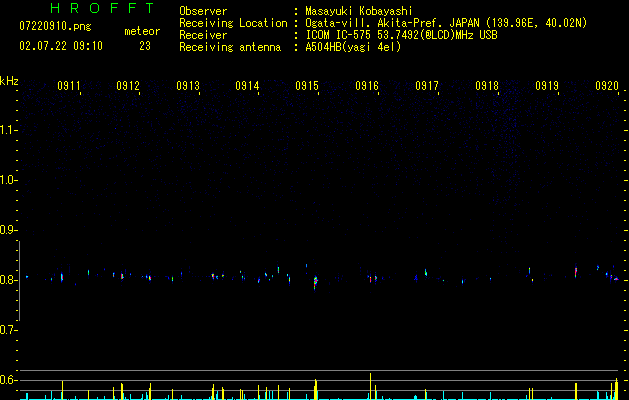Click the 0917 time marker

427,85
